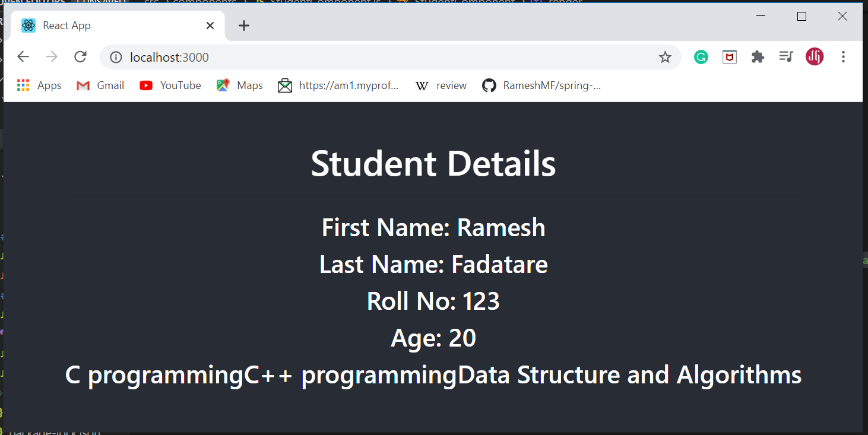Click inside the address bar
Screen dimensions: 868x435
point(356,57)
